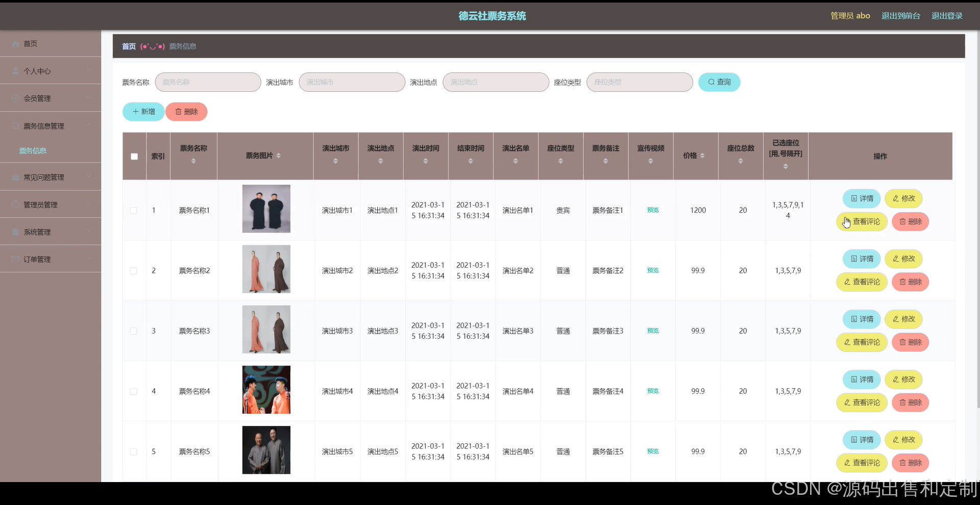This screenshot has width=980, height=505.
Task: Click 预览 video link in row 票务名称1
Action: click(x=653, y=210)
